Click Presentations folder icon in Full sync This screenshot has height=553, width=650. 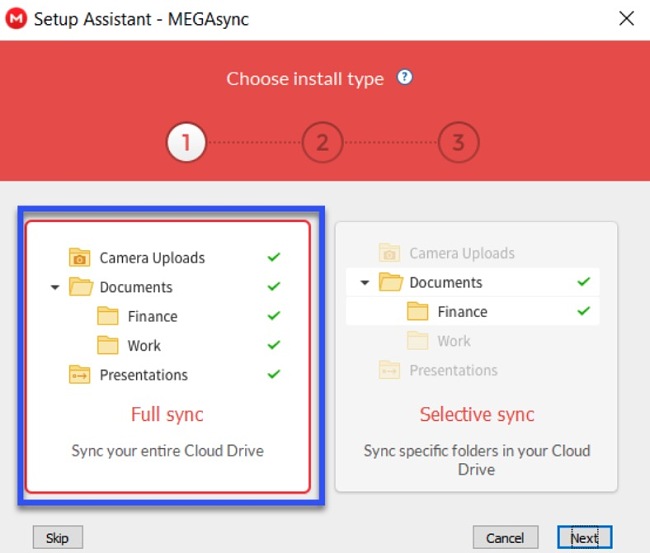pos(80,375)
